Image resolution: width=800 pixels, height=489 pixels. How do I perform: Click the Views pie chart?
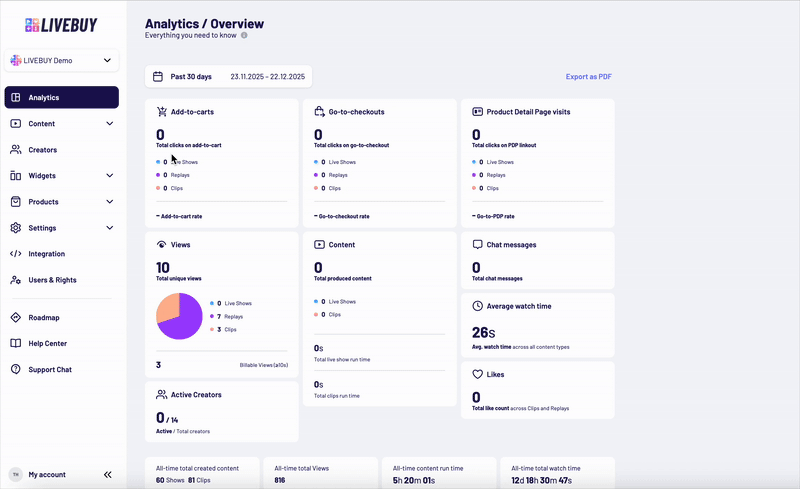179,316
